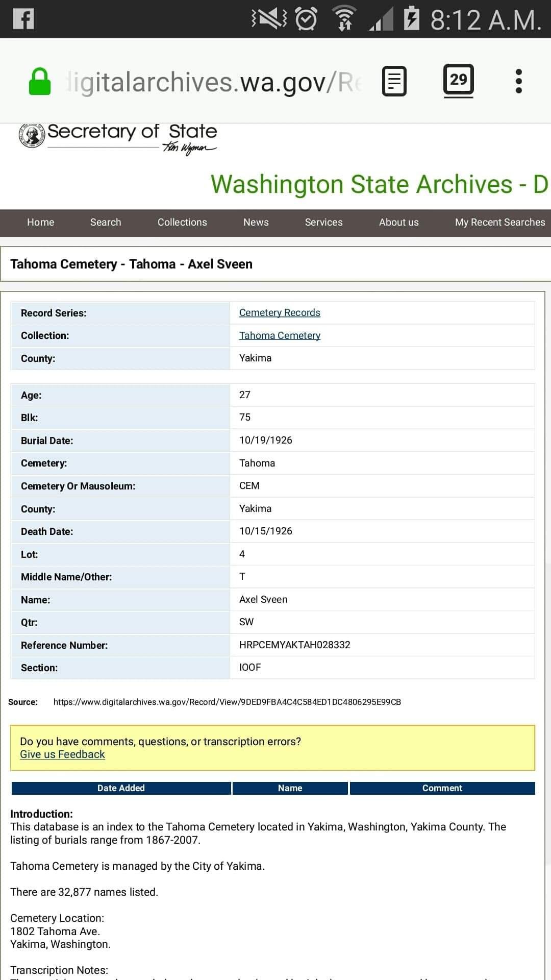Viewport: 551px width, 980px height.
Task: Open the Home menu item
Action: (40, 222)
